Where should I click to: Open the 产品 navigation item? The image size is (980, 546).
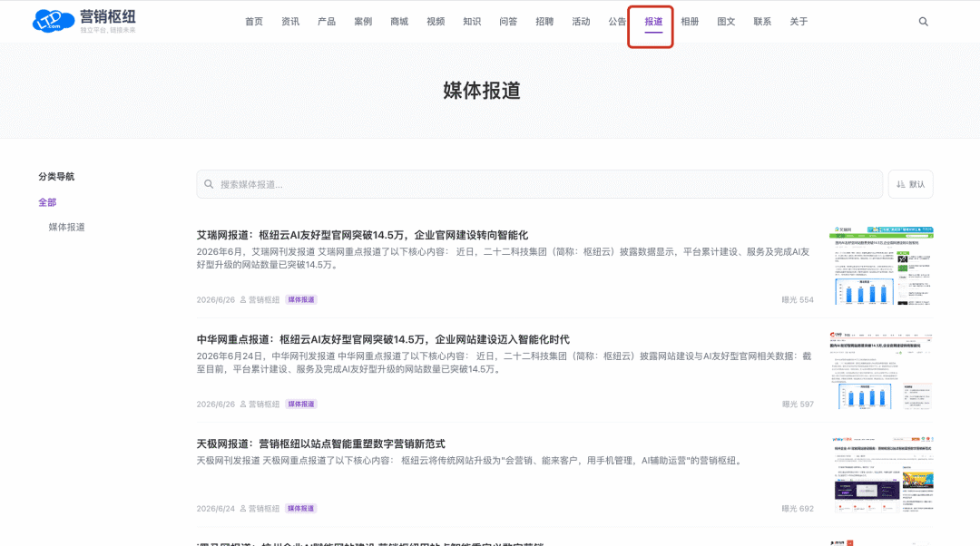(327, 21)
